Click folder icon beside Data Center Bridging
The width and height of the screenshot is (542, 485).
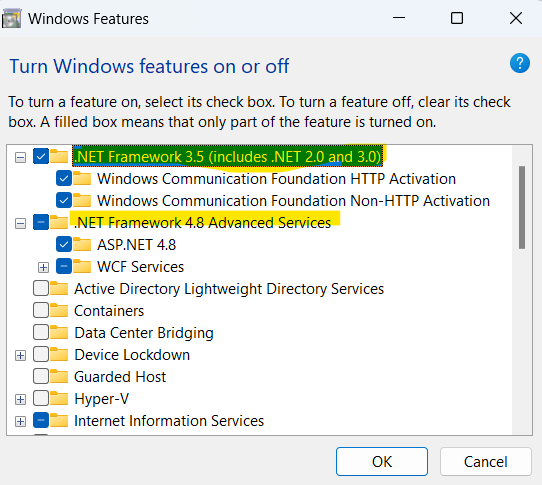coord(59,333)
